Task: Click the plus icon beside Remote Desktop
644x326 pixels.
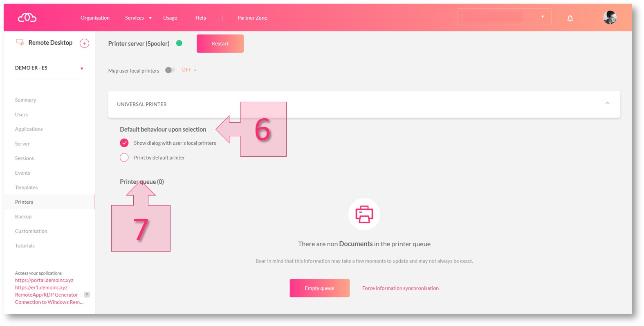Action: click(x=84, y=43)
